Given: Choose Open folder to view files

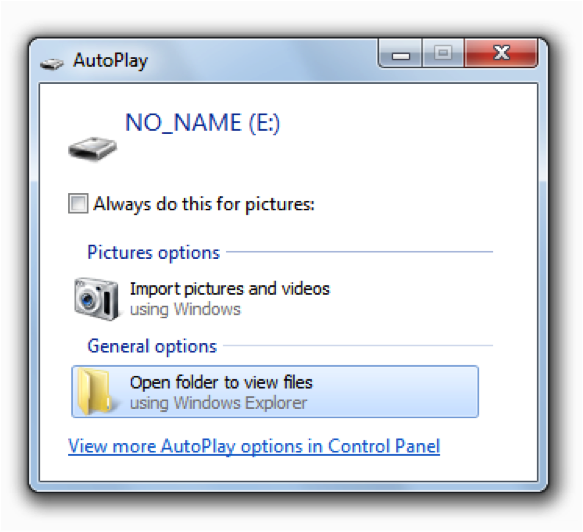Looking at the screenshot, I should [x=275, y=391].
